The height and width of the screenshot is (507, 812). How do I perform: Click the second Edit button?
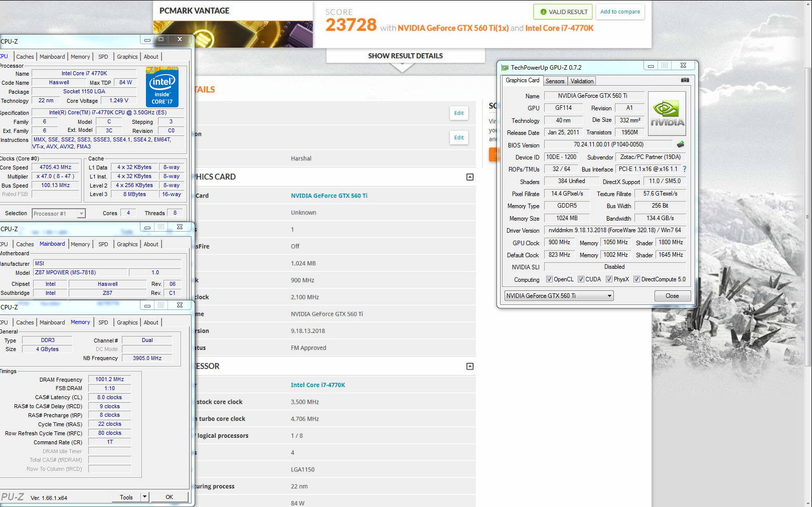459,137
